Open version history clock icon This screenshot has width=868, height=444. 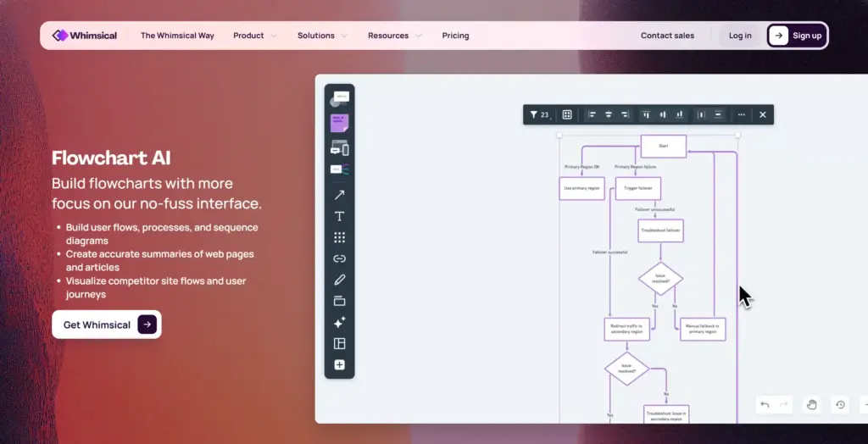click(x=840, y=405)
